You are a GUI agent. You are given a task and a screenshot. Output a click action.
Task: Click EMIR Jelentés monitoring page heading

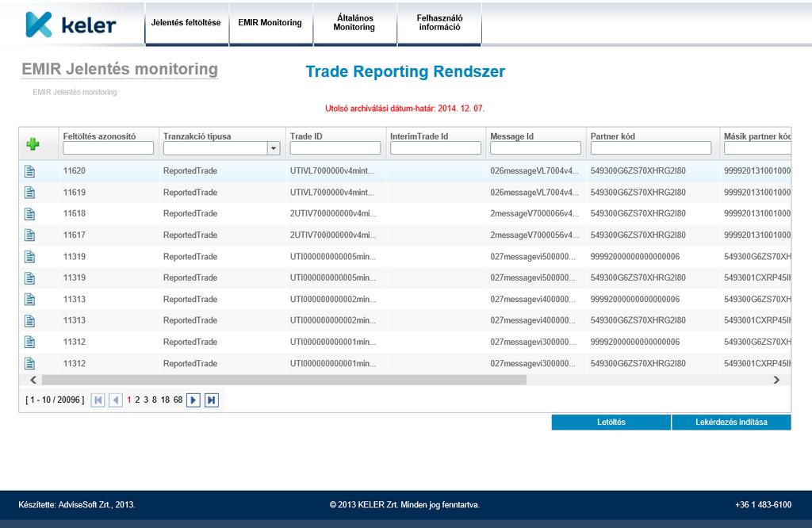click(120, 69)
